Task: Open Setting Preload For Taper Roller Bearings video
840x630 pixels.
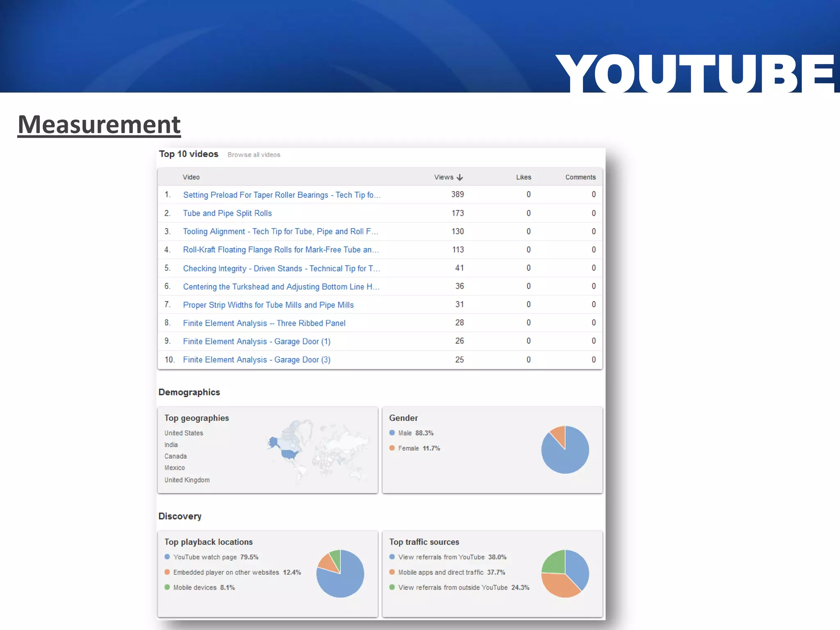Action: pyautogui.click(x=282, y=195)
